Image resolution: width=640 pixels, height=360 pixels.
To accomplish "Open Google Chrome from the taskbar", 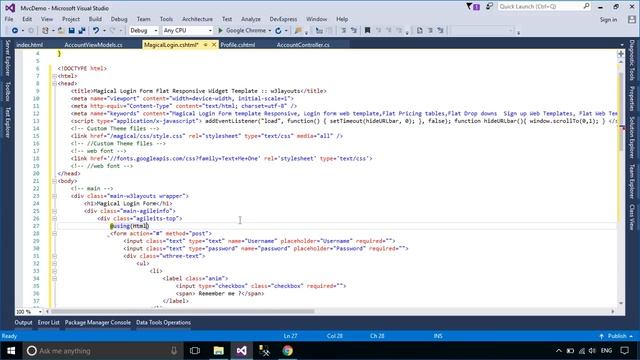I will point(287,351).
